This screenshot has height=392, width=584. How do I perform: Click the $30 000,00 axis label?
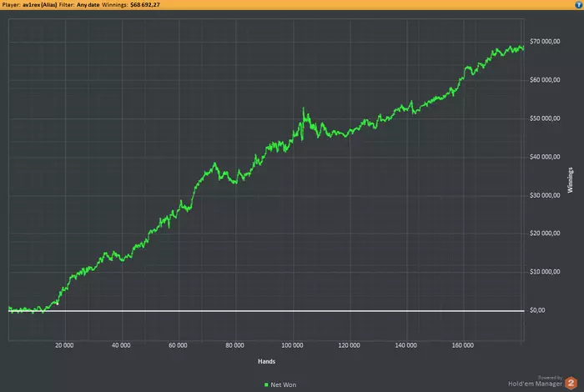545,195
